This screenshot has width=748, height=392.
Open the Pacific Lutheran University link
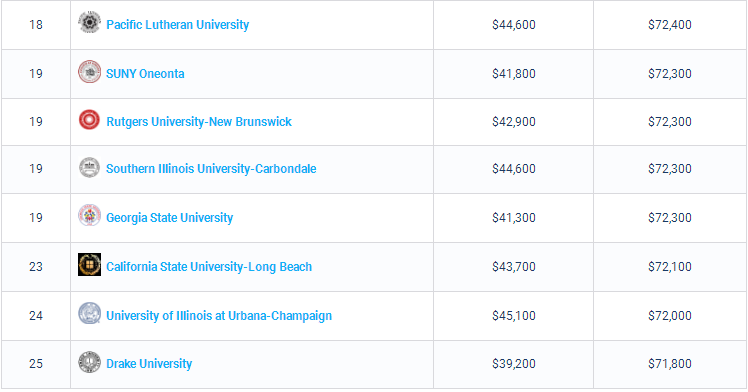tap(177, 25)
